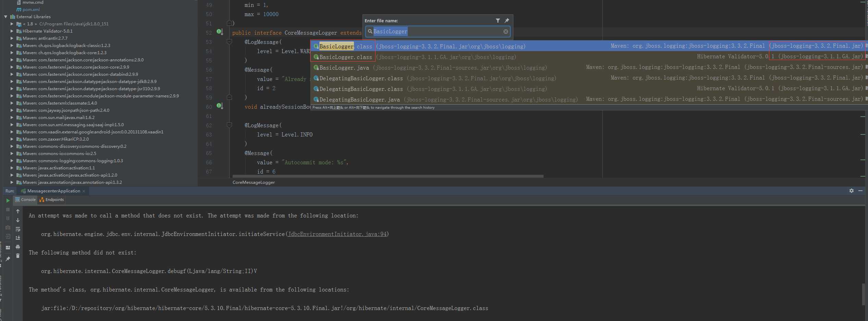Viewport: 868px width, 321px height.
Task: Toggle scroll to end of console
Action: pos(18,238)
